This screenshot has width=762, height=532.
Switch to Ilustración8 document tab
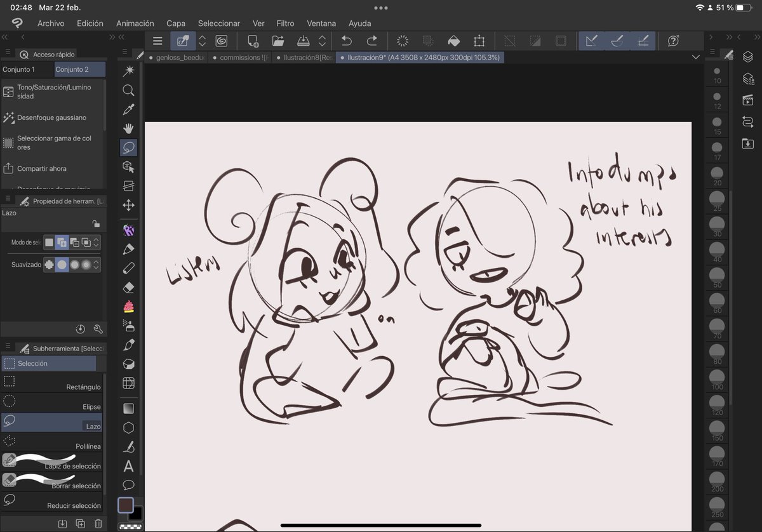pyautogui.click(x=304, y=57)
